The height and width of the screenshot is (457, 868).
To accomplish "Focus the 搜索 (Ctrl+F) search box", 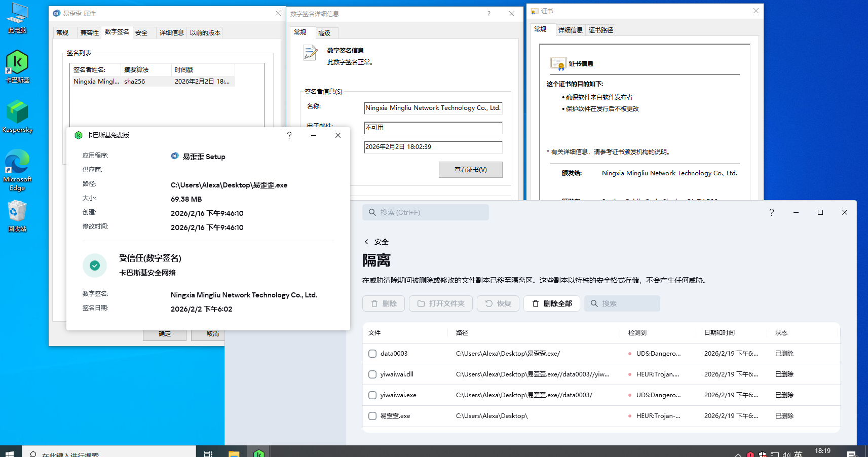I will [x=426, y=212].
